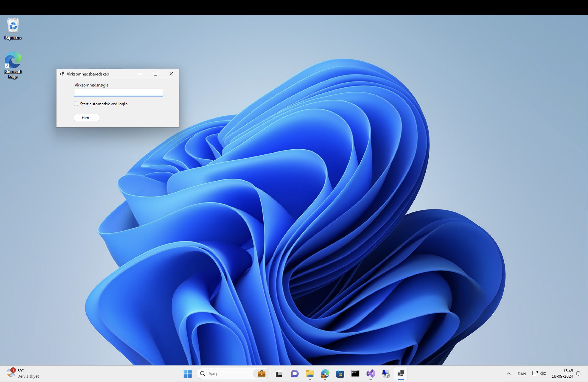Click Virksomhedsberedskab app icon in taskbar

pyautogui.click(x=401, y=374)
